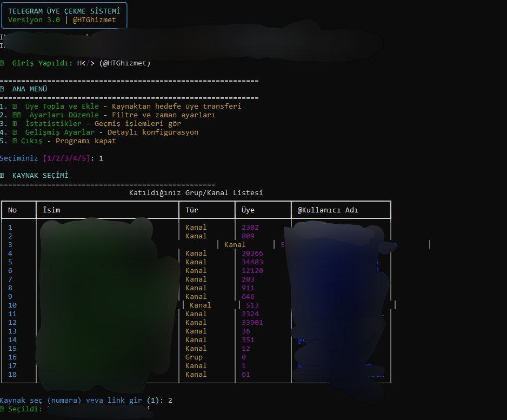Click the "Üye" column header
Screen dimensions: 507x420
click(x=248, y=210)
